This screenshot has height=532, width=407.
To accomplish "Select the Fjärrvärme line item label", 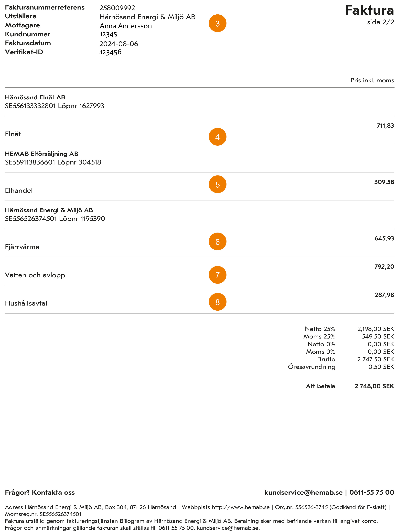I will (x=22, y=247).
